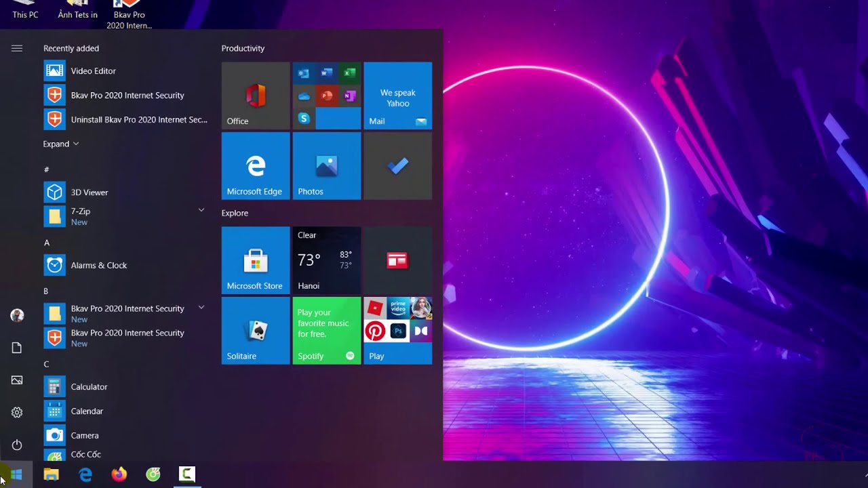This screenshot has width=868, height=488.
Task: Open the Start menu hamburger navigation
Action: (17, 48)
